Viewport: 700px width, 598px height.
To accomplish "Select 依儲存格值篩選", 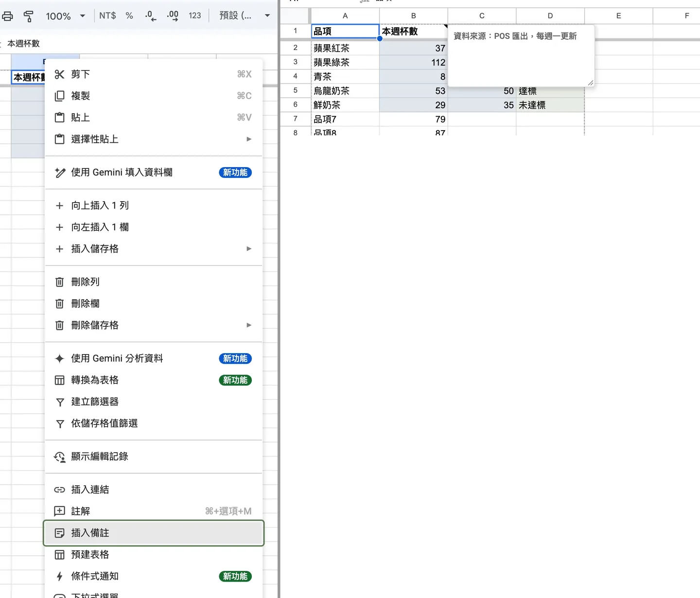I will tap(154, 424).
